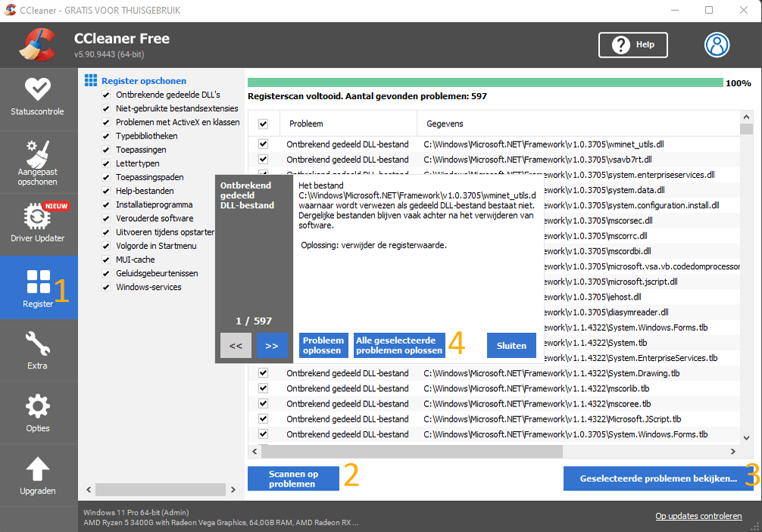Select diasymreader.dll entry text
Viewport: 762px width, 532px height.
[x=606, y=312]
